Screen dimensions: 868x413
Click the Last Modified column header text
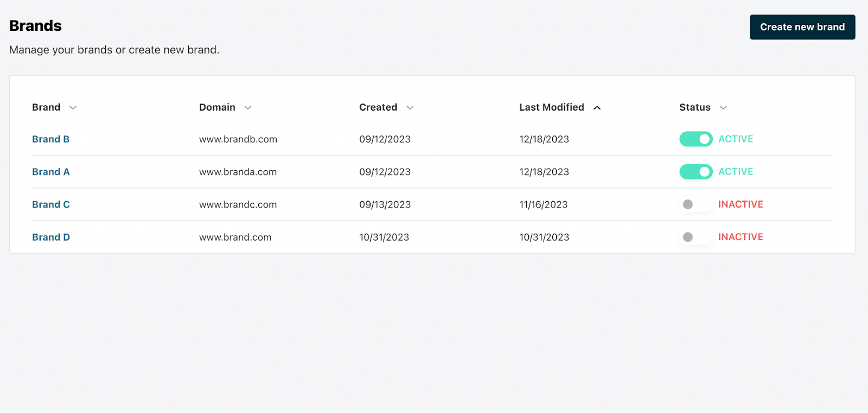(551, 107)
